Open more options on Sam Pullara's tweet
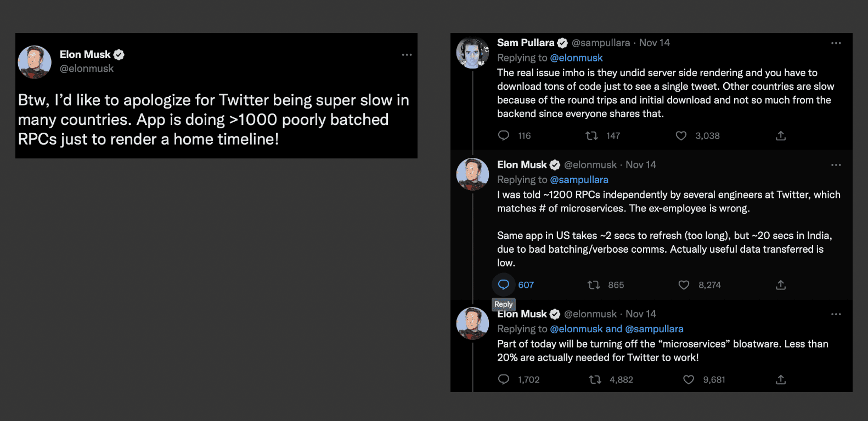This screenshot has width=868, height=421. coord(836,43)
